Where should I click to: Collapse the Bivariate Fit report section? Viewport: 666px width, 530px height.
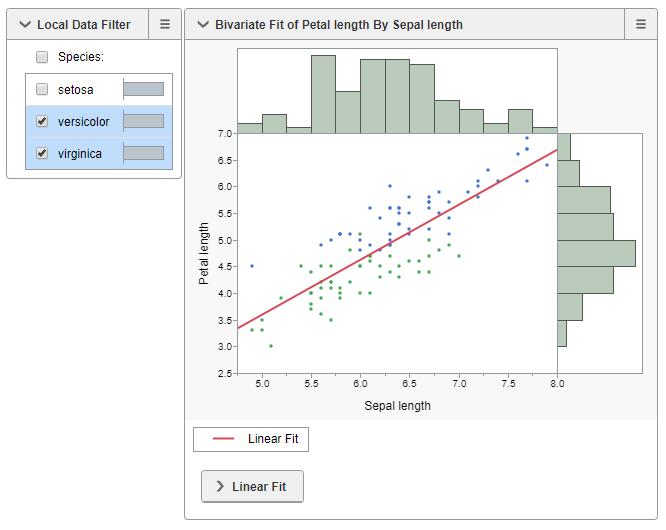202,24
